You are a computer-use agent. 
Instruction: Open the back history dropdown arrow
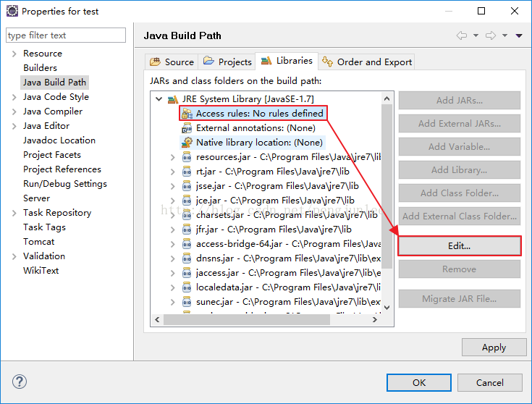(x=476, y=35)
